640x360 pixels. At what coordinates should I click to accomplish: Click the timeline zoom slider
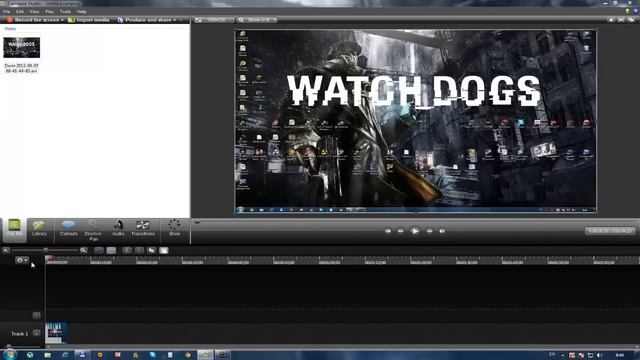click(45, 250)
